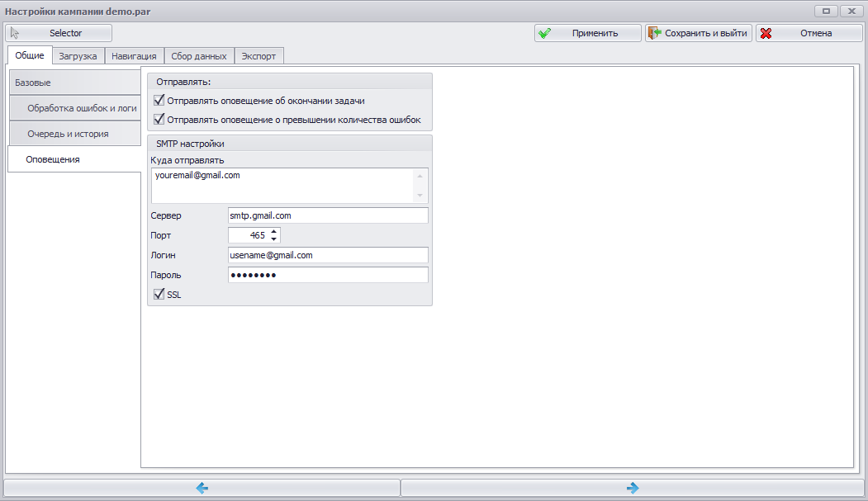
Task: Click the Selector cursor arrow icon
Action: [x=15, y=33]
